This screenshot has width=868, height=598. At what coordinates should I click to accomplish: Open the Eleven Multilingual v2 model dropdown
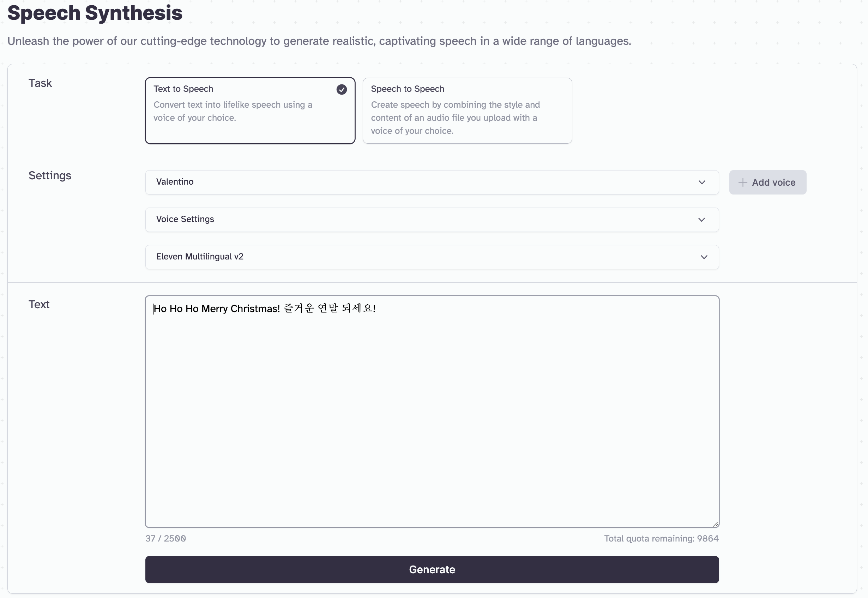(x=432, y=257)
